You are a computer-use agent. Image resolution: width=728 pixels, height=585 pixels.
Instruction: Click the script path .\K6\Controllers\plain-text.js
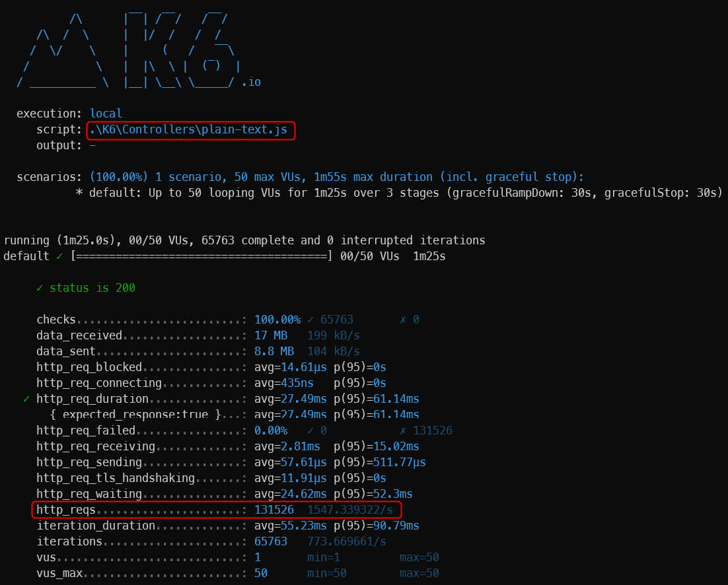[188, 129]
